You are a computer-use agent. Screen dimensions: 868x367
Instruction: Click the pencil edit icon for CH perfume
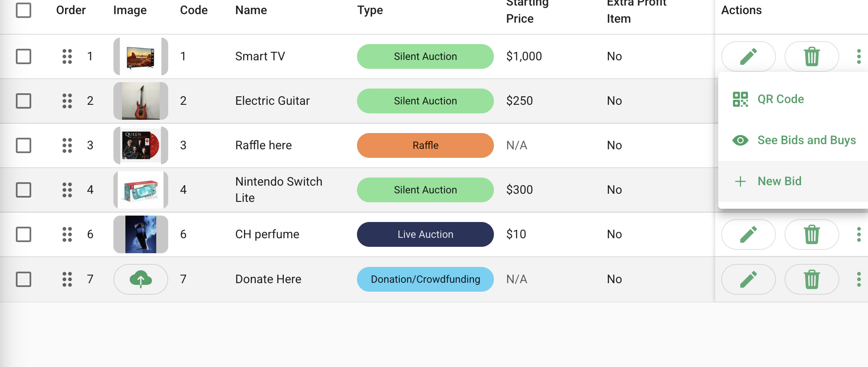pos(748,234)
